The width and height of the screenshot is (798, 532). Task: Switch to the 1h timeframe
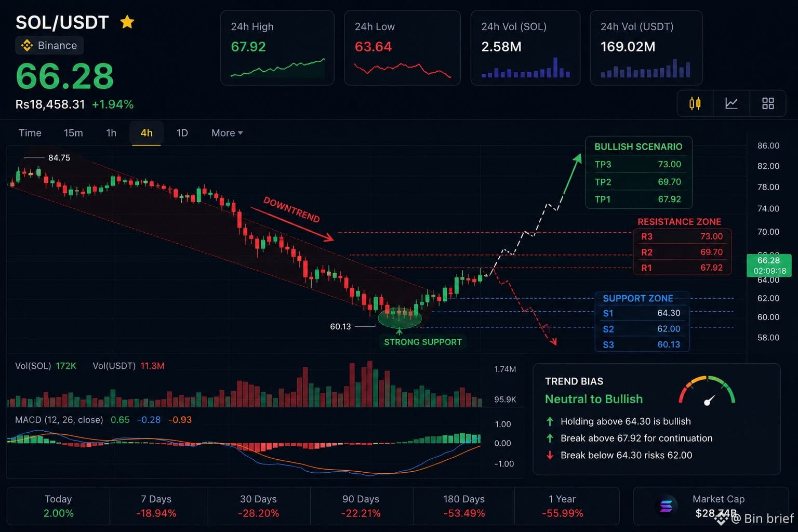click(x=111, y=133)
